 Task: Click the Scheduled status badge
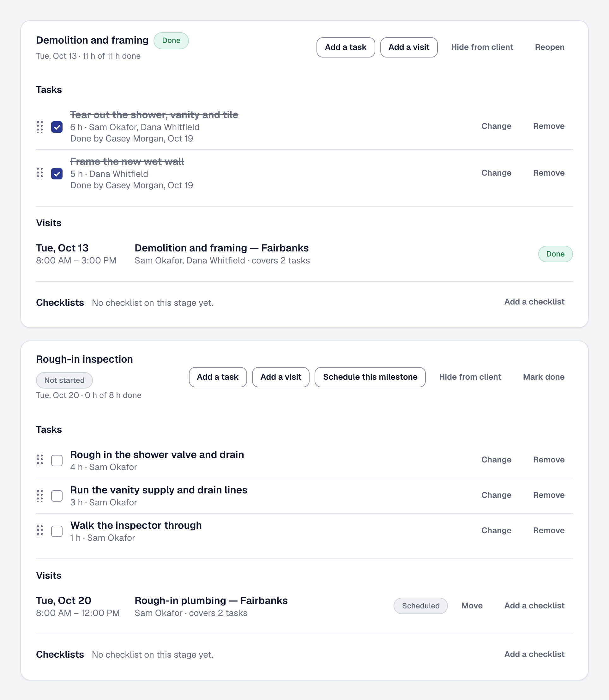pyautogui.click(x=420, y=606)
